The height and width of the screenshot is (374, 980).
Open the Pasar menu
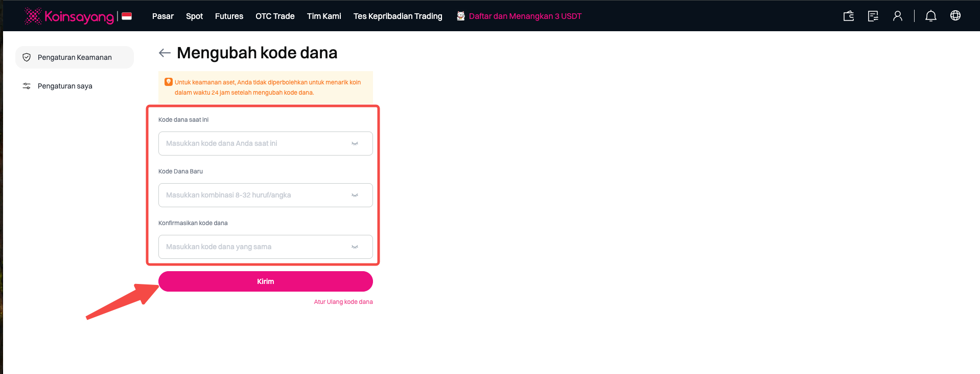[x=163, y=16]
